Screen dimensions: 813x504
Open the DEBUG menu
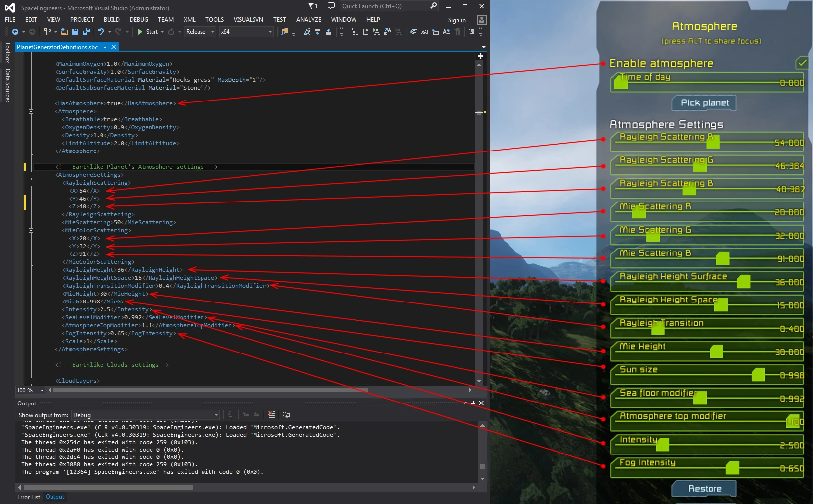[139, 20]
